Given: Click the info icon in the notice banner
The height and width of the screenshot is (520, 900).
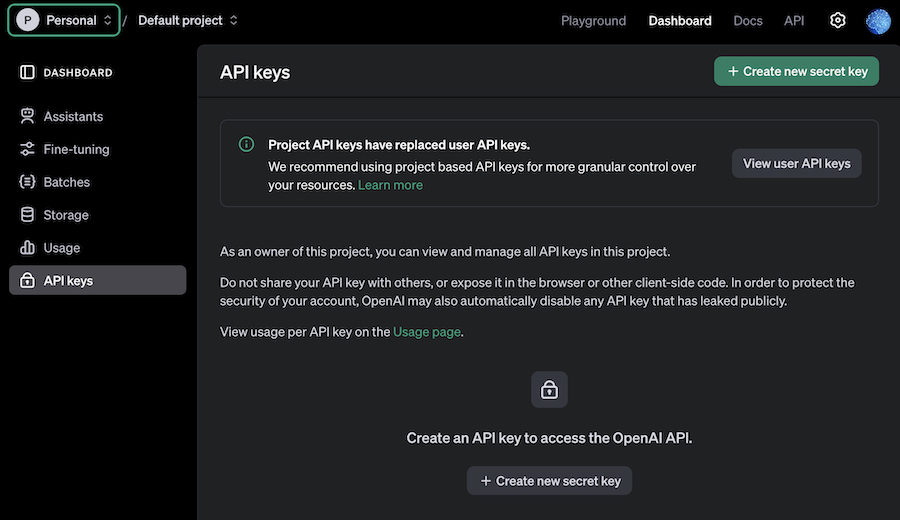Looking at the screenshot, I should [x=246, y=145].
